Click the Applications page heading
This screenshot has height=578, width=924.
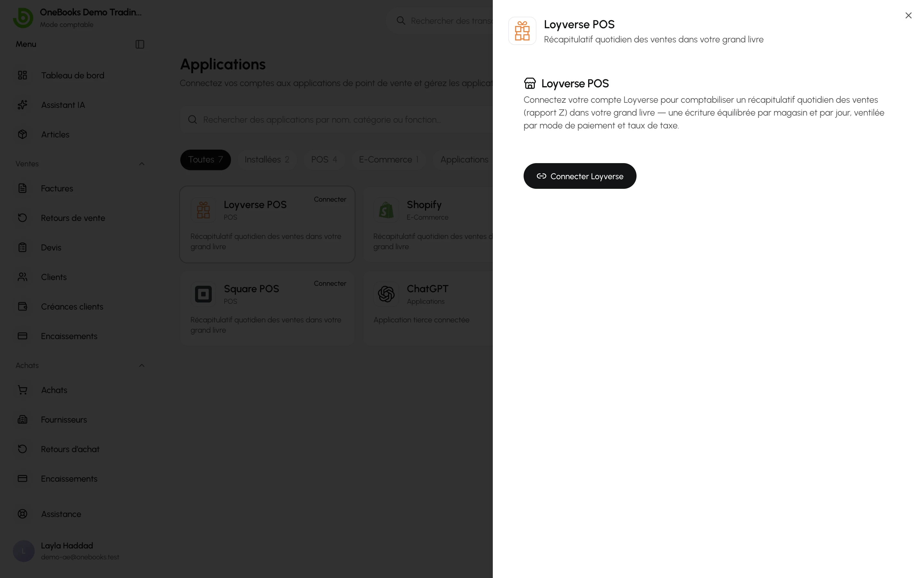pos(223,64)
